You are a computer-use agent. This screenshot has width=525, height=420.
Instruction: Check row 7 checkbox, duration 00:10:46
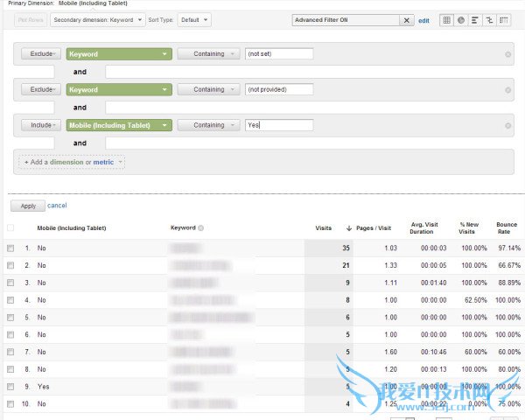tap(10, 352)
